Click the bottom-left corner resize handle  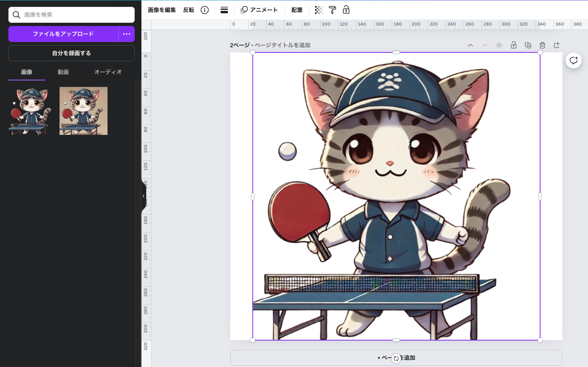coord(253,340)
